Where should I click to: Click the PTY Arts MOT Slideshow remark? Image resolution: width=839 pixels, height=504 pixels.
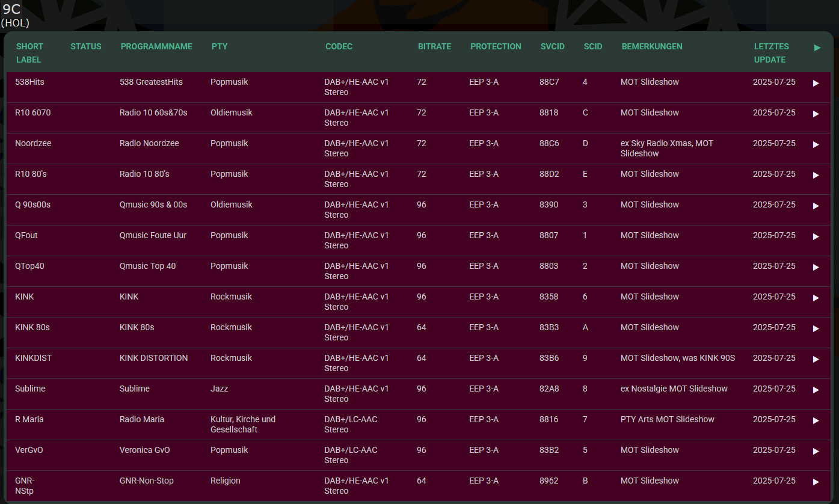tap(668, 419)
